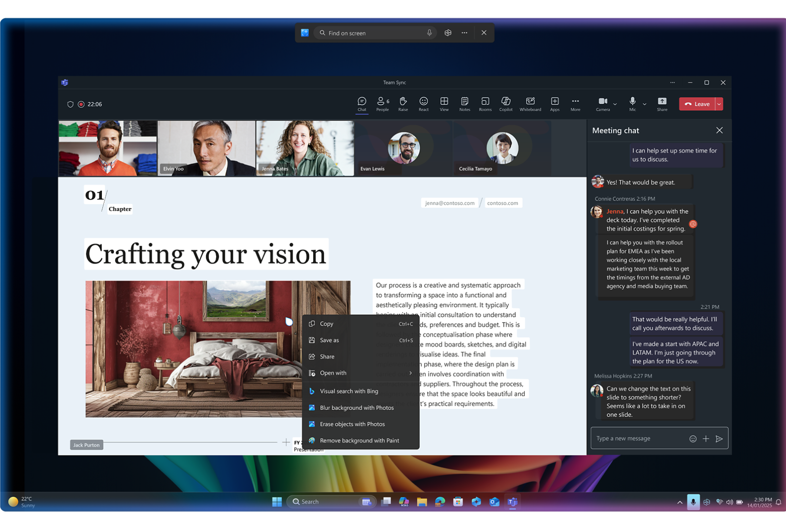Image resolution: width=786 pixels, height=532 pixels.
Task: Choose Remove background with Paint
Action: tap(360, 440)
